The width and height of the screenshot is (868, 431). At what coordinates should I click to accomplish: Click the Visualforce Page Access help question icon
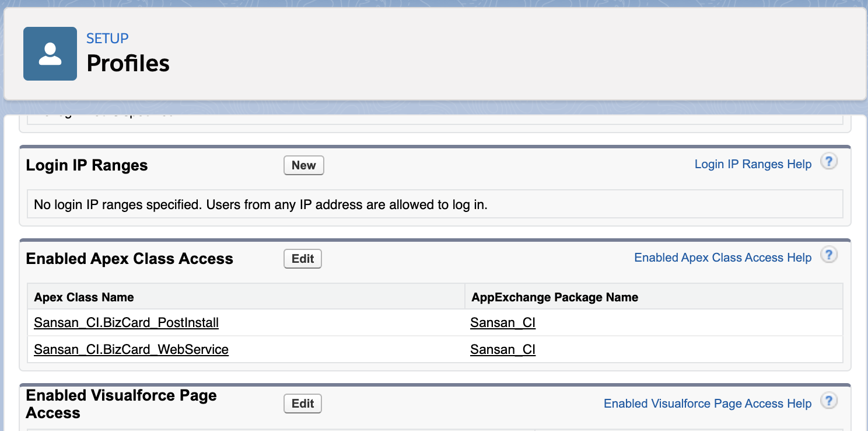tap(829, 401)
